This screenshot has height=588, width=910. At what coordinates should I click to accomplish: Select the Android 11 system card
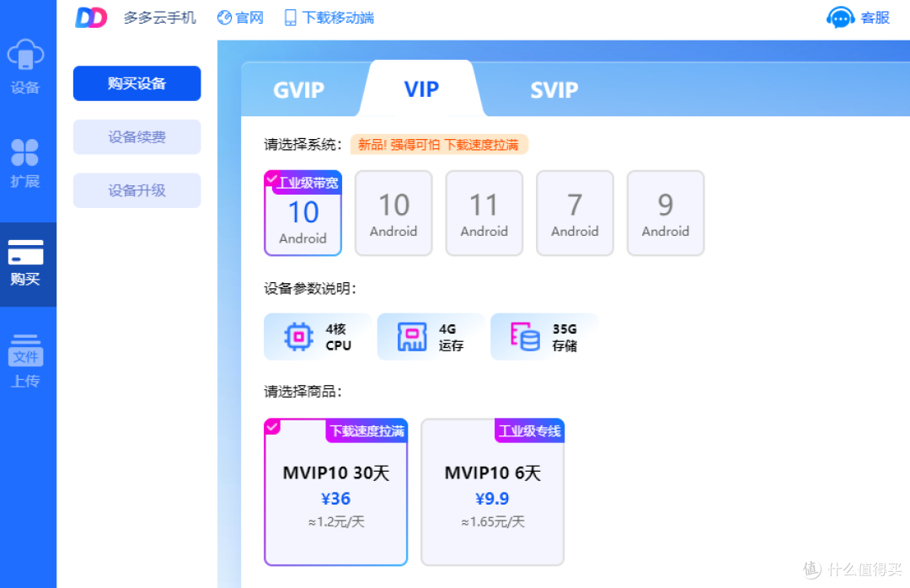tap(484, 213)
